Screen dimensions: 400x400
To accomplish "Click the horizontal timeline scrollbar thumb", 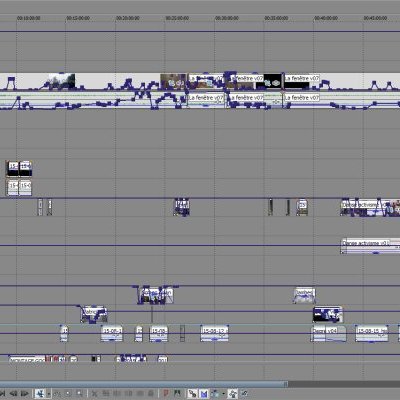I will point(144,384).
